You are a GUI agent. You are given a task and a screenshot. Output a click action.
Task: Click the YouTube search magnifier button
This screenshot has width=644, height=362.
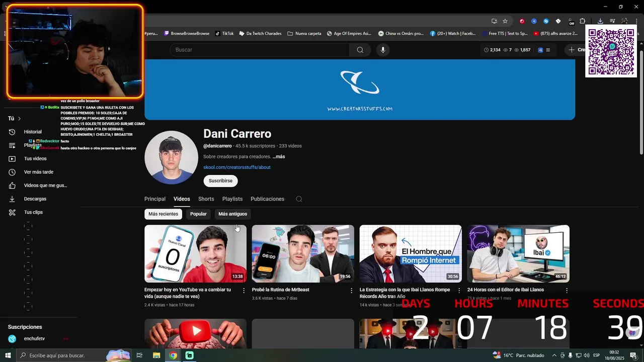pyautogui.click(x=360, y=50)
